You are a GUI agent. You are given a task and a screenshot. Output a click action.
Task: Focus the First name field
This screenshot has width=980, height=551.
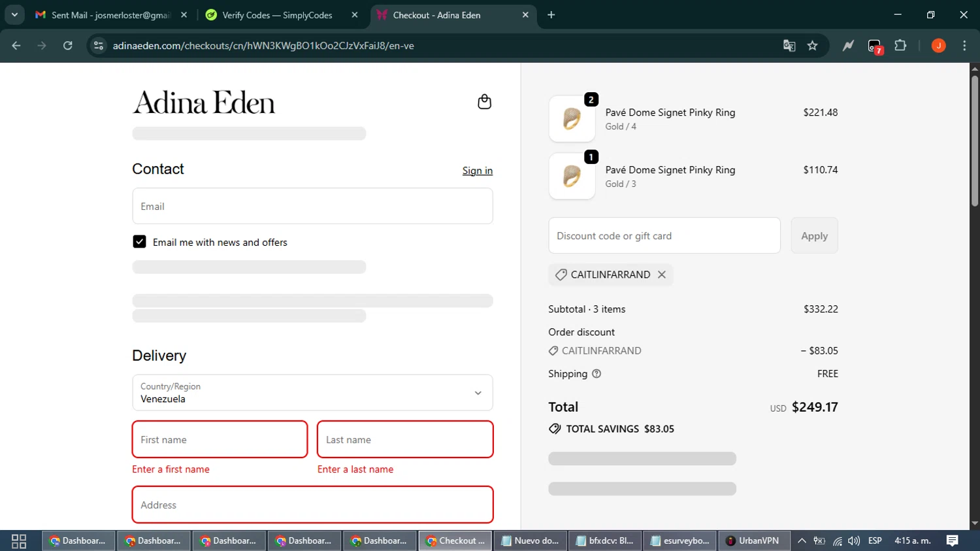click(x=220, y=439)
